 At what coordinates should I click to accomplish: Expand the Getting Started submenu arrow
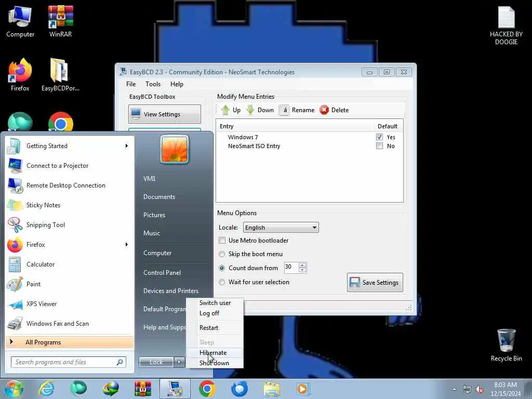[127, 146]
